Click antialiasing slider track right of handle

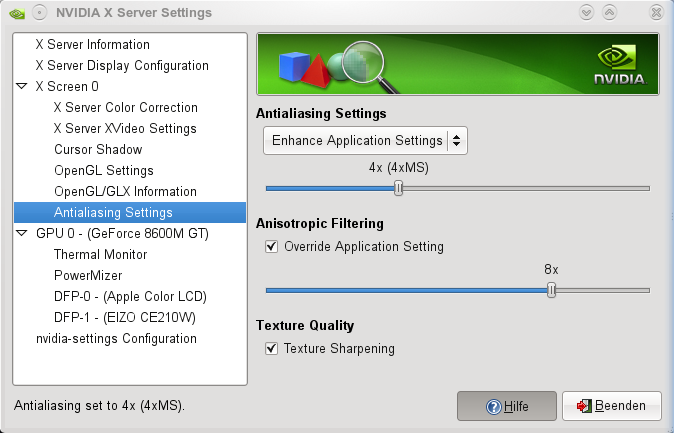[526, 188]
